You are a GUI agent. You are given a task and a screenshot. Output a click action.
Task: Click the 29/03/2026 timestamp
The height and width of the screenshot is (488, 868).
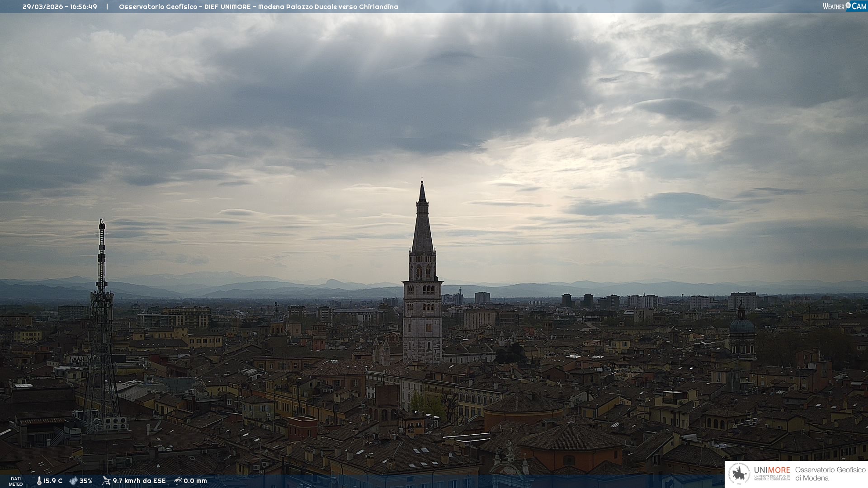tap(43, 7)
